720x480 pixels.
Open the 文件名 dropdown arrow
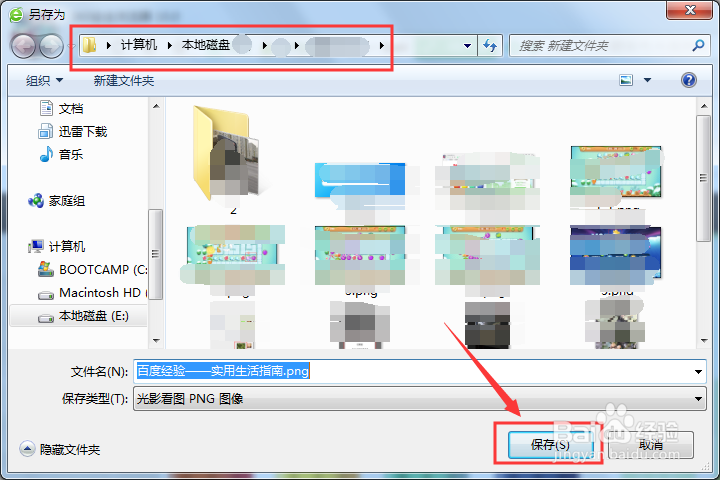[x=698, y=372]
